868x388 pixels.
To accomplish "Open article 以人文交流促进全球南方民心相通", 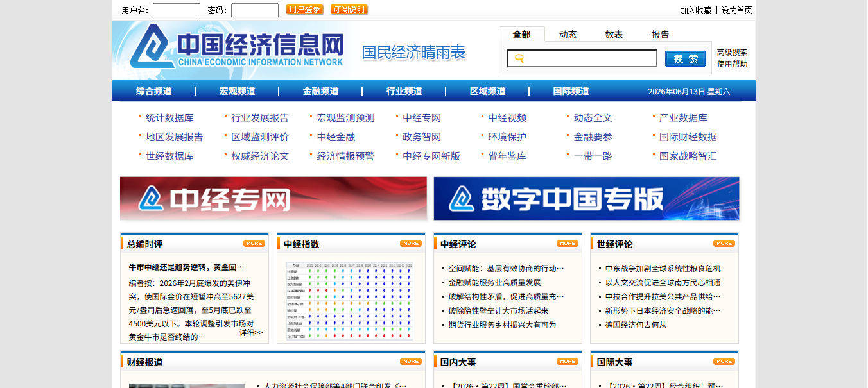I will (663, 282).
